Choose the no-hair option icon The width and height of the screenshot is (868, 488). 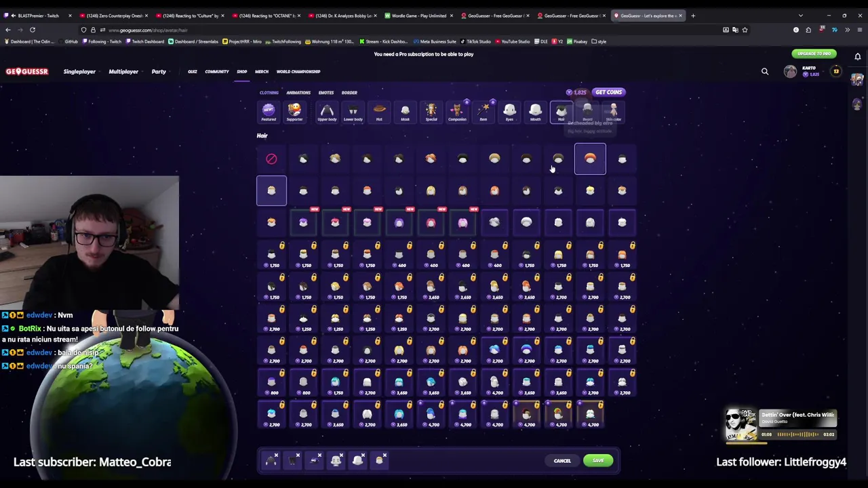[x=271, y=159]
